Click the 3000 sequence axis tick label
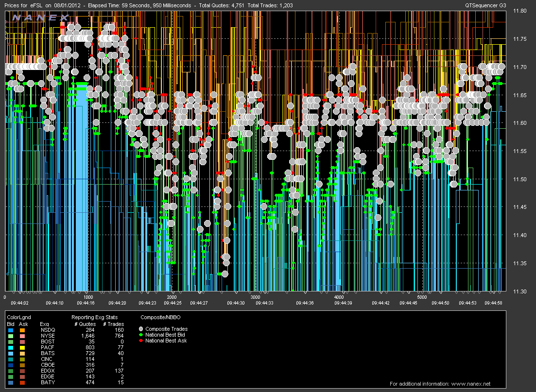 [x=255, y=297]
